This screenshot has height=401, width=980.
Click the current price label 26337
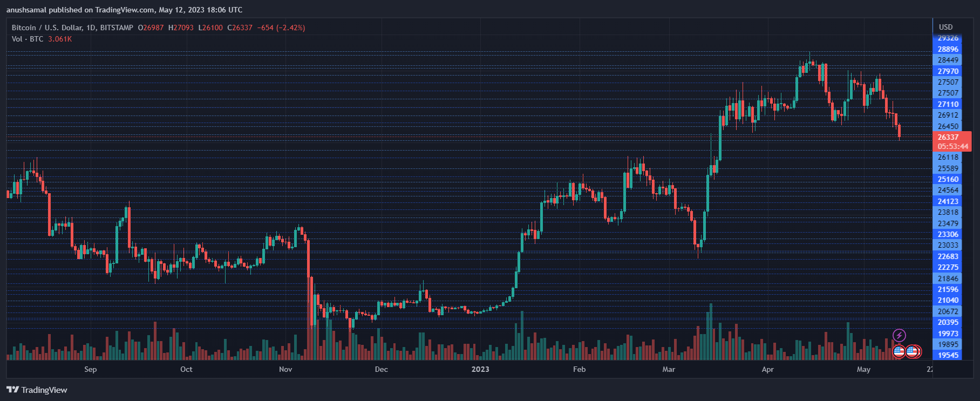coord(948,137)
